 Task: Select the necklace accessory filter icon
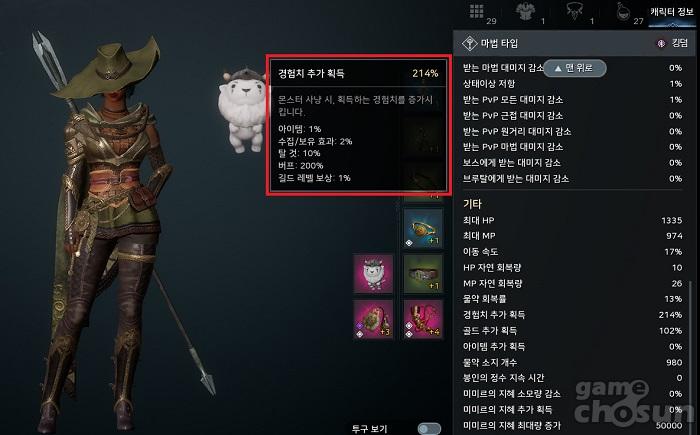click(x=574, y=11)
